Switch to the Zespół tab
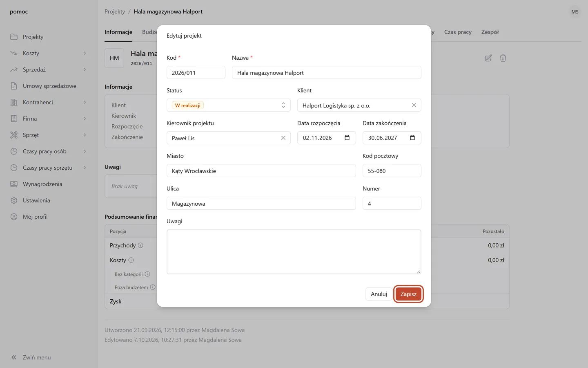 click(490, 32)
